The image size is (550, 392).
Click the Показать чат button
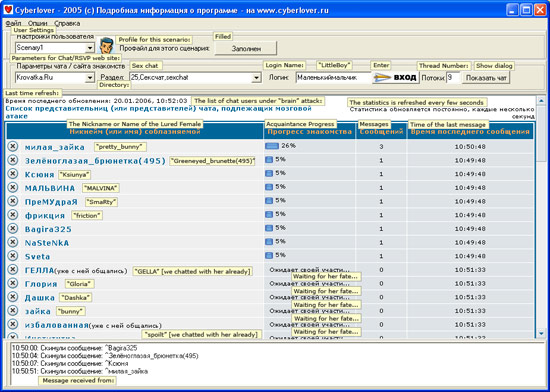click(486, 78)
